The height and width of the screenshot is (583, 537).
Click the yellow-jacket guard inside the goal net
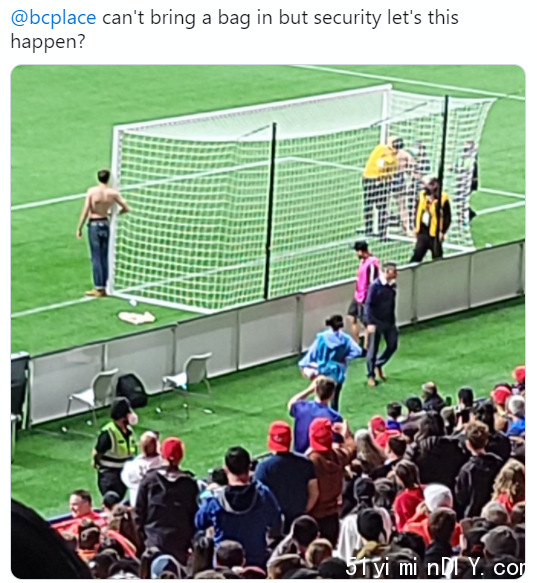[379, 186]
